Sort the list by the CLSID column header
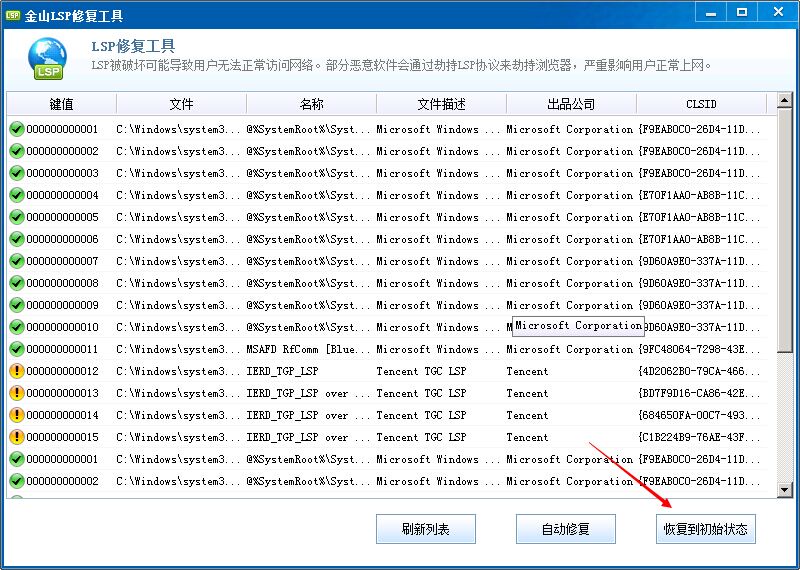 coord(702,104)
